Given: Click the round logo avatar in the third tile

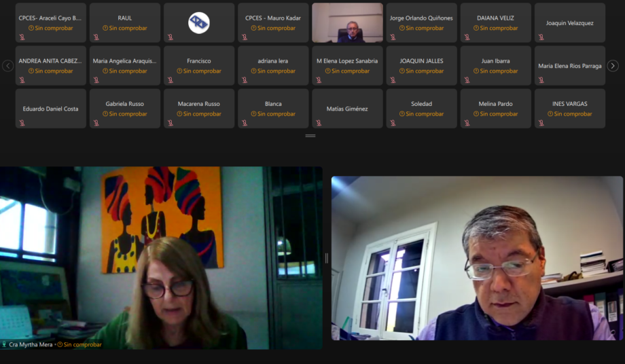Looking at the screenshot, I should pos(199,22).
